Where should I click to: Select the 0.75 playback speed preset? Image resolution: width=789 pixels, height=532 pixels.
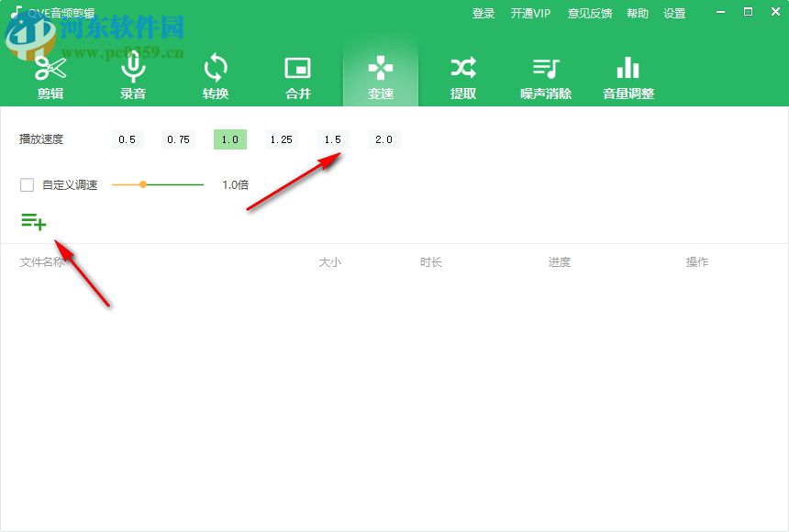coord(178,139)
